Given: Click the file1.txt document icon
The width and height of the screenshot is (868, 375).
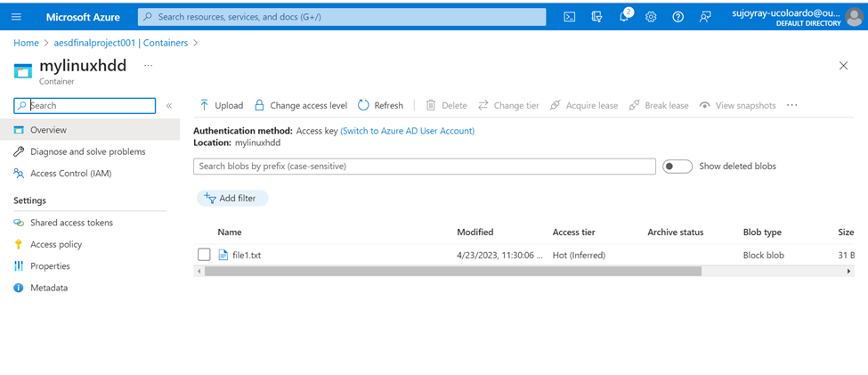Looking at the screenshot, I should click(x=223, y=255).
